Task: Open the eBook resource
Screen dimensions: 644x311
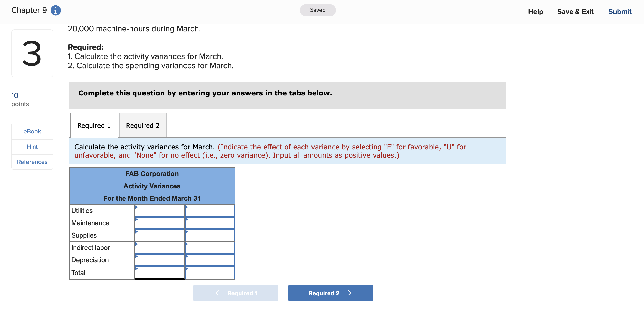Action: pyautogui.click(x=32, y=131)
